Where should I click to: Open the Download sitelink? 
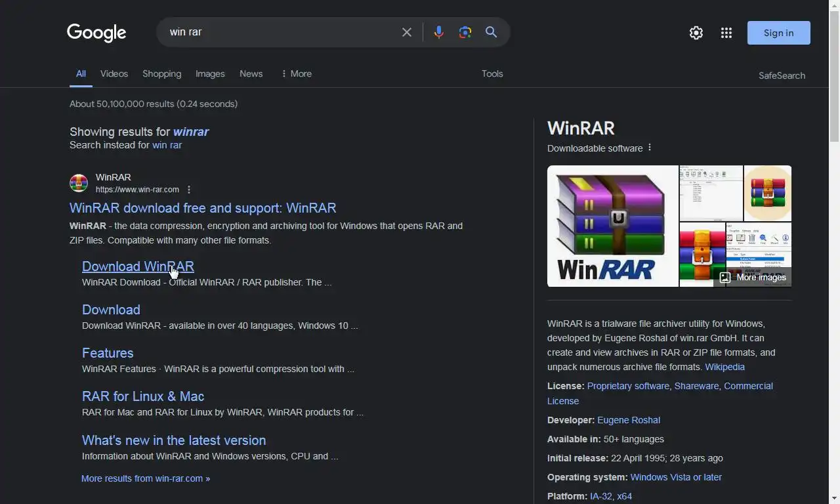point(111,310)
